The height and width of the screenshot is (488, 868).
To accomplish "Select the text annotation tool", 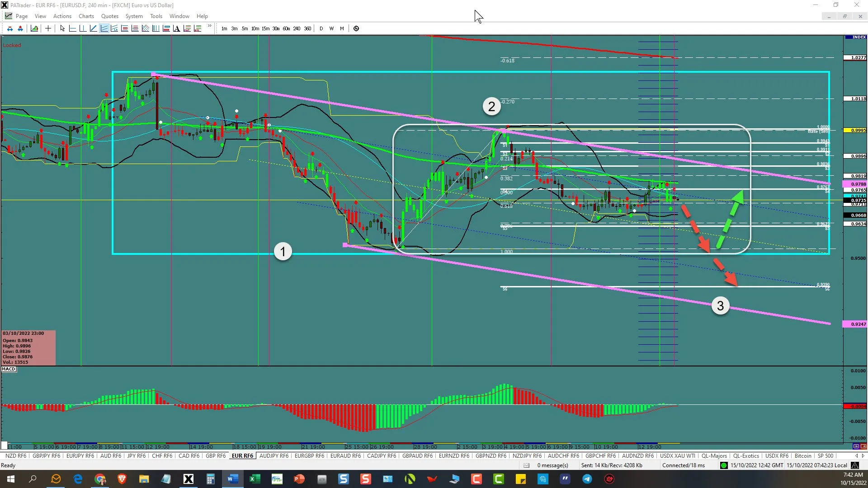I will (176, 28).
